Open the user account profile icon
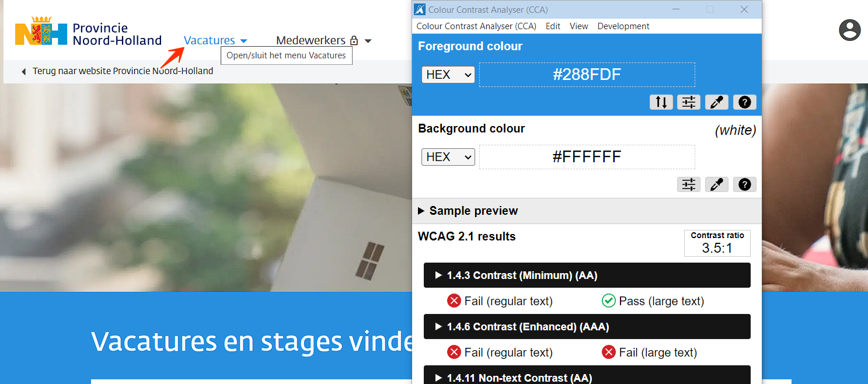868x384 pixels. (x=850, y=30)
